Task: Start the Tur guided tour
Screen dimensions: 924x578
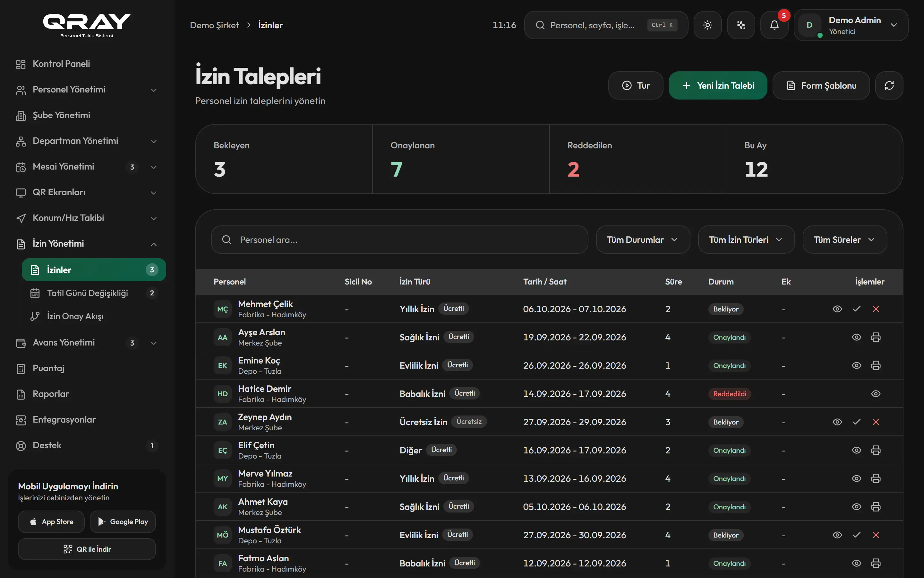Action: click(x=636, y=85)
